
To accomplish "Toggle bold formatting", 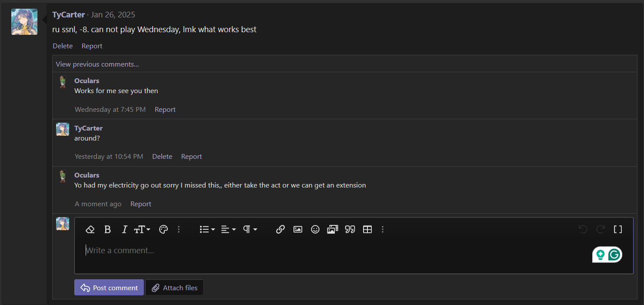I will pyautogui.click(x=107, y=229).
